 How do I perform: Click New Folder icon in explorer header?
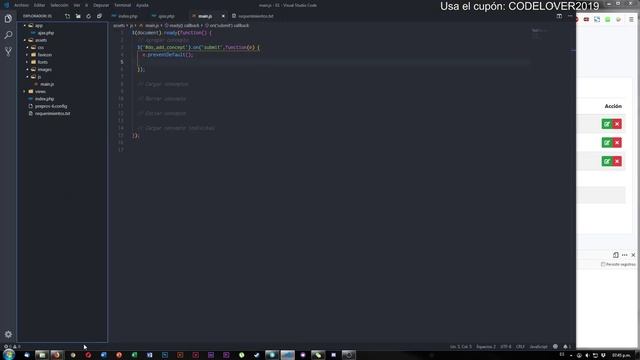coord(78,16)
